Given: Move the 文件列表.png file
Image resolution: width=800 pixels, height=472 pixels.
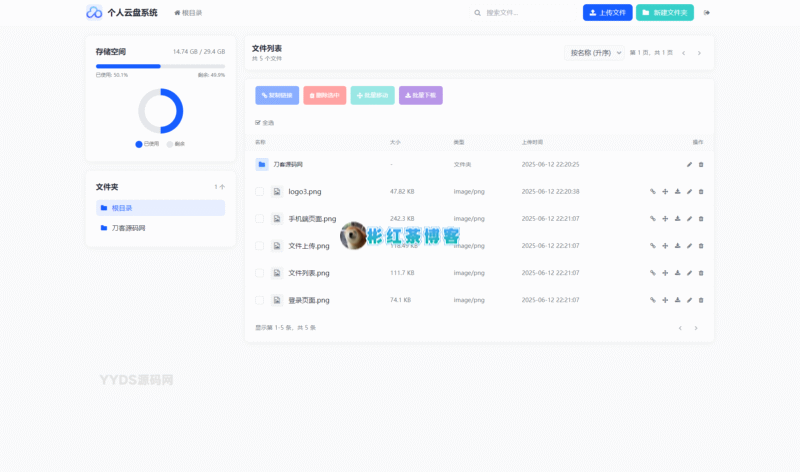Looking at the screenshot, I should click(665, 272).
